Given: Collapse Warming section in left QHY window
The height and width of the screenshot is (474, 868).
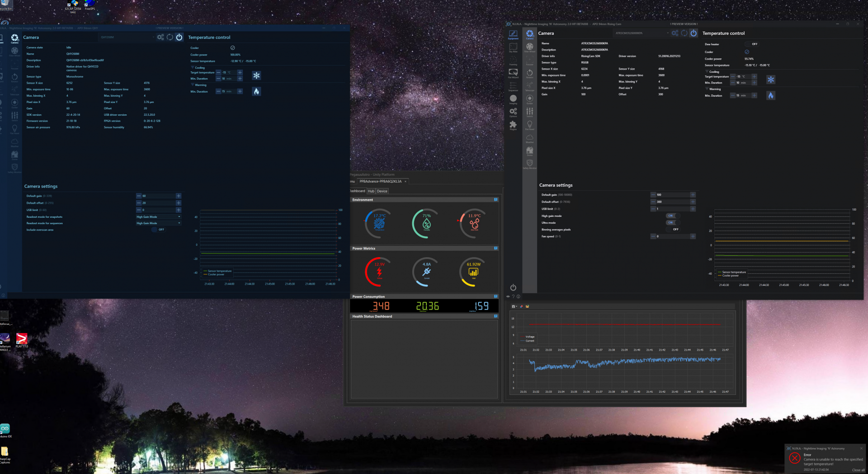Looking at the screenshot, I should pyautogui.click(x=193, y=85).
